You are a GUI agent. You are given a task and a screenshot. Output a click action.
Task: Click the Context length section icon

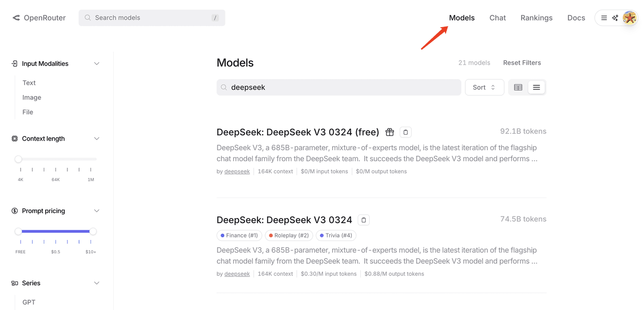pyautogui.click(x=15, y=139)
